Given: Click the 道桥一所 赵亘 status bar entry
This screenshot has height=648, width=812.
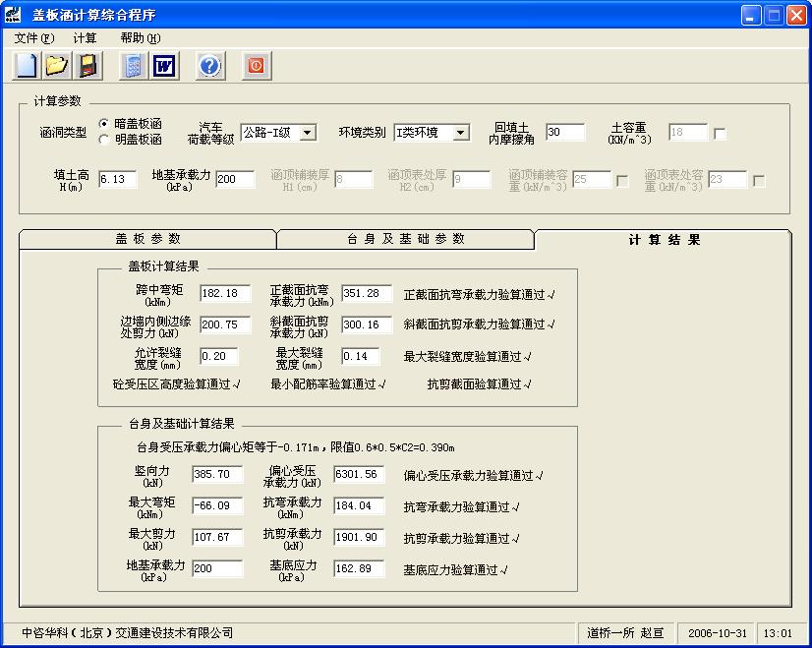Looking at the screenshot, I should click(x=625, y=633).
